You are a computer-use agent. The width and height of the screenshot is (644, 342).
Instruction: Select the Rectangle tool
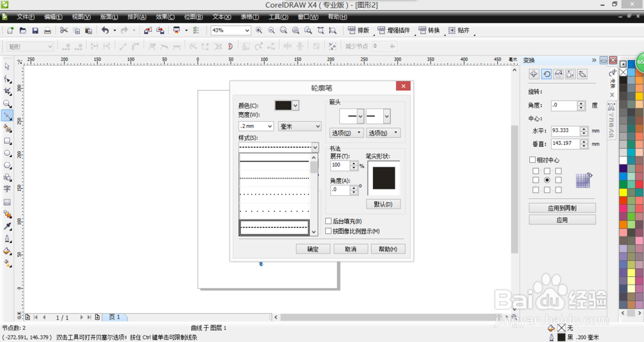point(7,141)
